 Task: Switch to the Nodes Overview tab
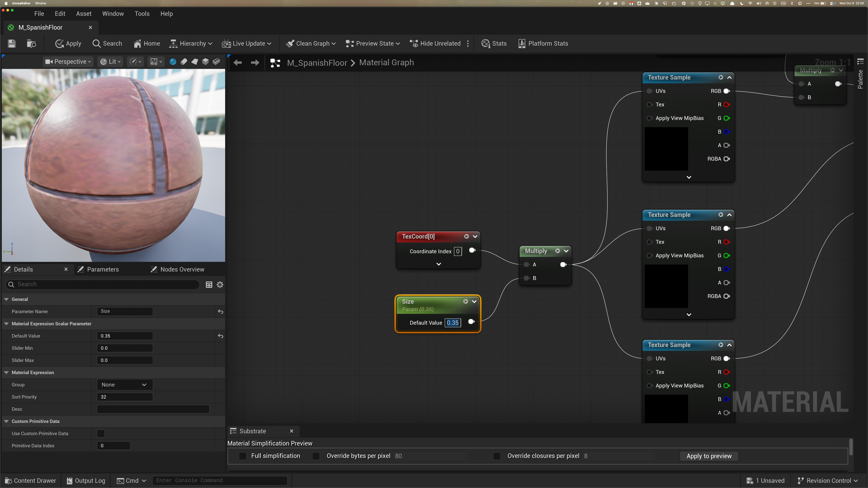tap(177, 270)
